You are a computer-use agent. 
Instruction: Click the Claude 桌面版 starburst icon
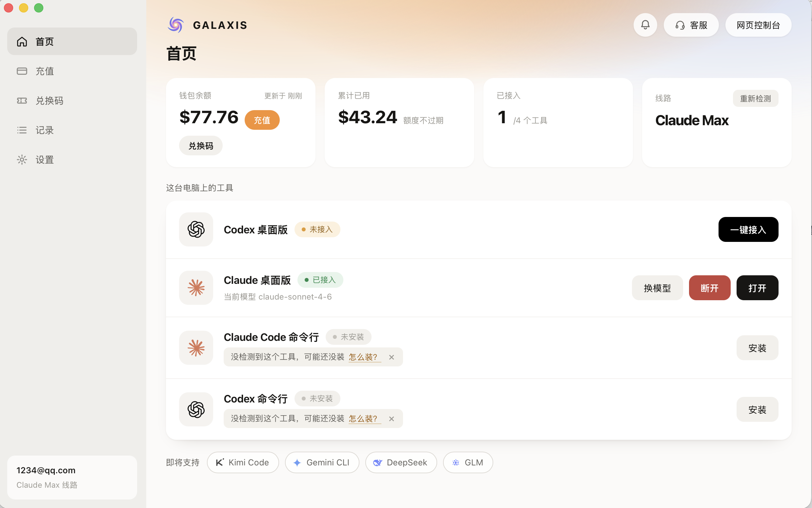[196, 288]
